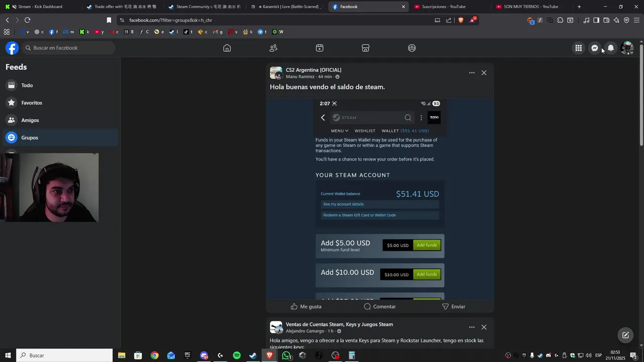Open Brave VPN shield icon
Image resolution: width=644 pixels, height=362 pixels.
coord(626,20)
